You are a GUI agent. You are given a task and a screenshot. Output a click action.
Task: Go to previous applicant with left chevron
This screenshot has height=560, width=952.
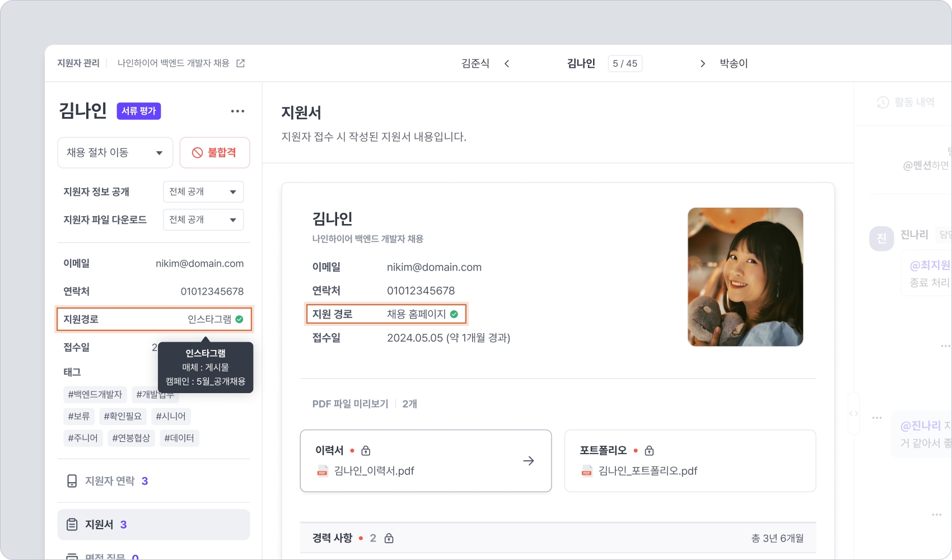click(507, 63)
